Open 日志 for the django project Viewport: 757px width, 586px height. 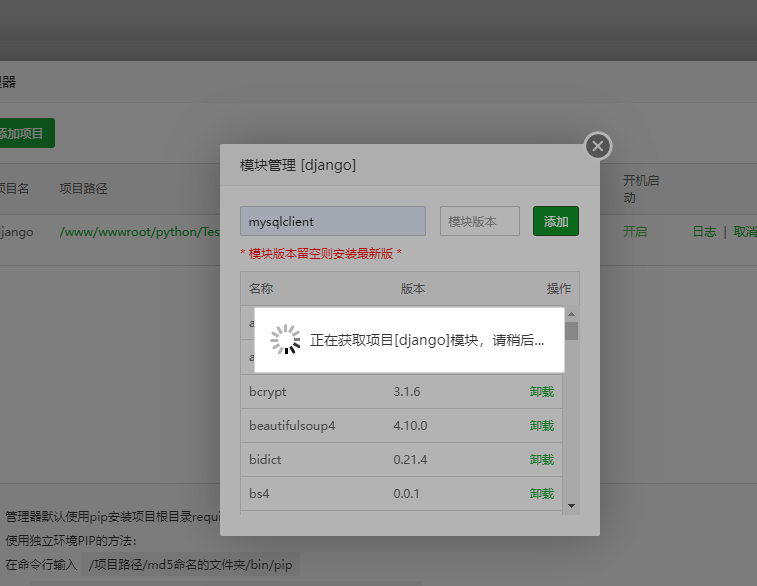pos(704,232)
